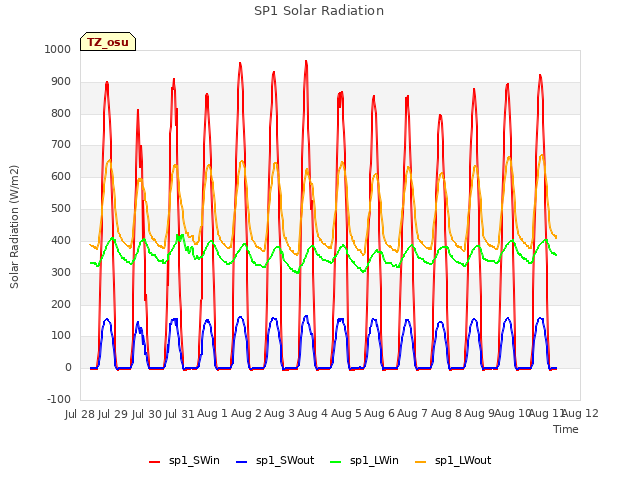Click the sp1_SWin legend label

[x=194, y=461]
